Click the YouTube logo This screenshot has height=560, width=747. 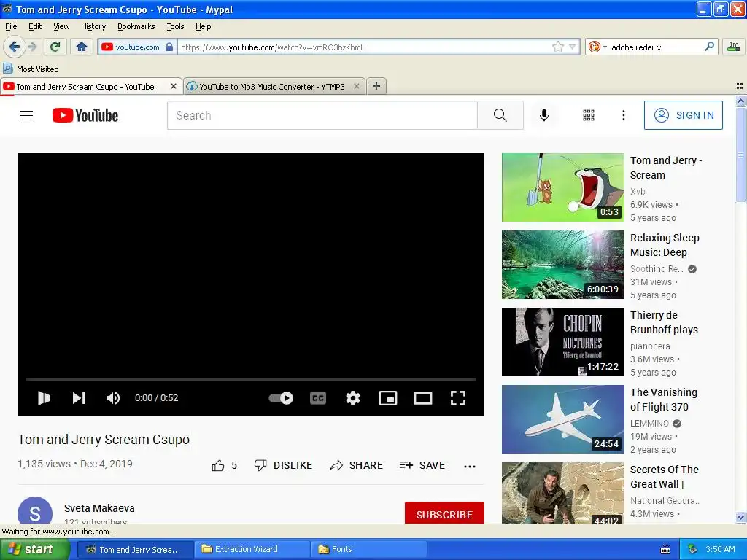tap(85, 115)
